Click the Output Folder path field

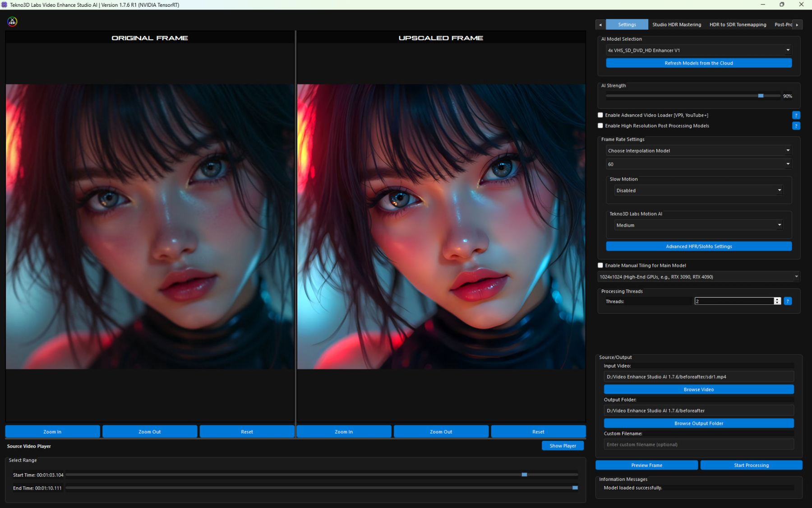point(699,410)
